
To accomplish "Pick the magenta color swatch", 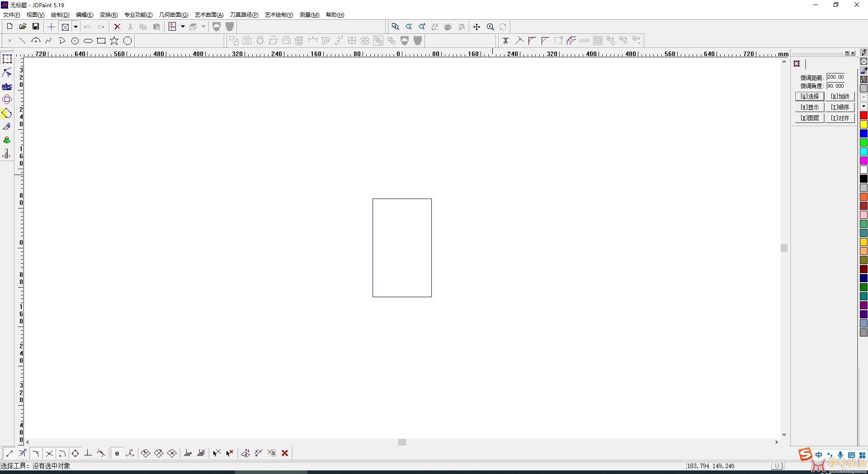I will 863,161.
